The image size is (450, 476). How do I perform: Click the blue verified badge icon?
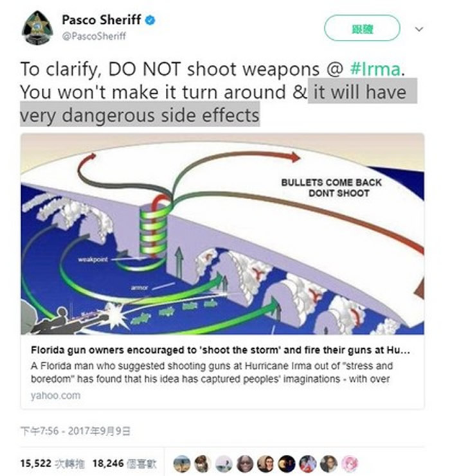point(150,21)
